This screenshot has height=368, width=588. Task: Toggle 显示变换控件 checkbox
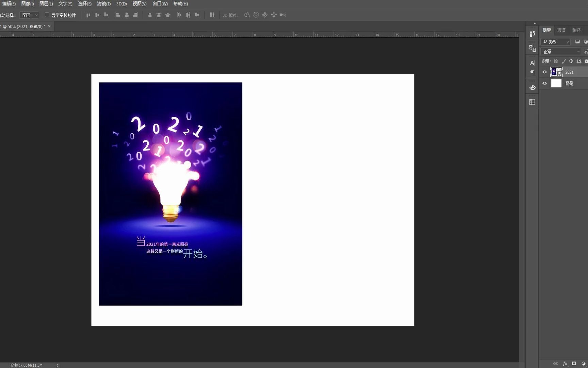tap(47, 15)
